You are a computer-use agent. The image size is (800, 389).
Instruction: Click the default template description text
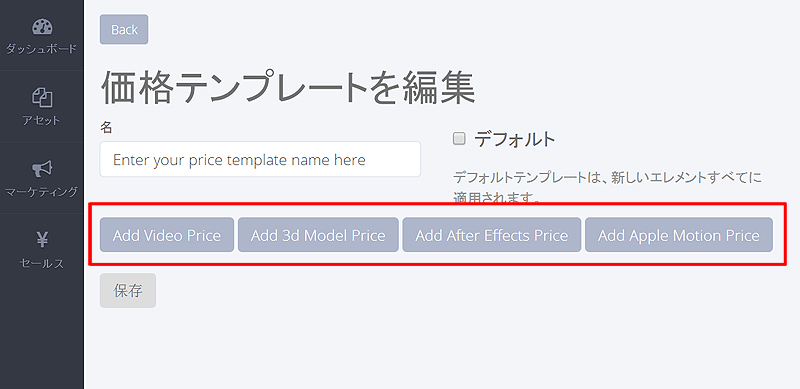point(607,187)
